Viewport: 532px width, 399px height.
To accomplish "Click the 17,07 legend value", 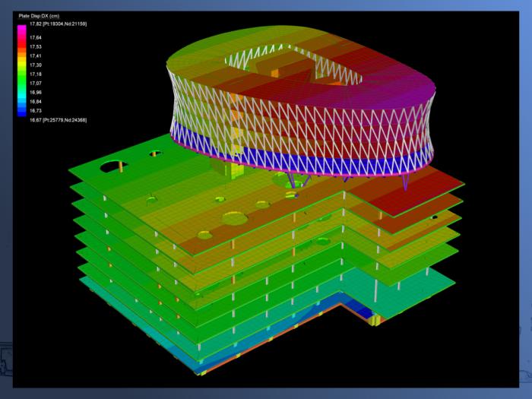I will (x=36, y=83).
